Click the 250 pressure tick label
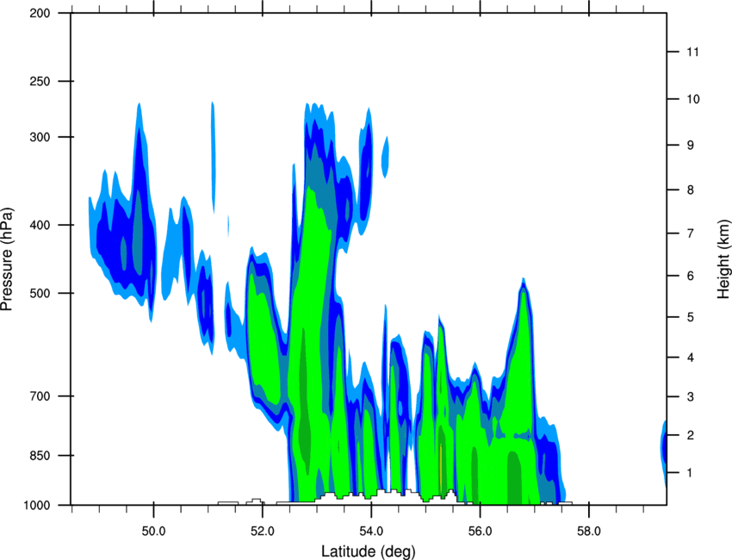This screenshot has width=732, height=560. (40, 82)
